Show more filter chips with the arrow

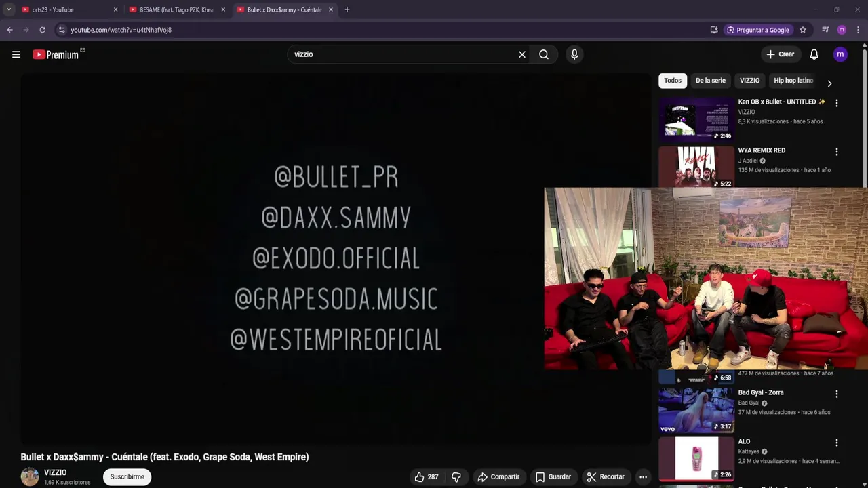point(829,84)
